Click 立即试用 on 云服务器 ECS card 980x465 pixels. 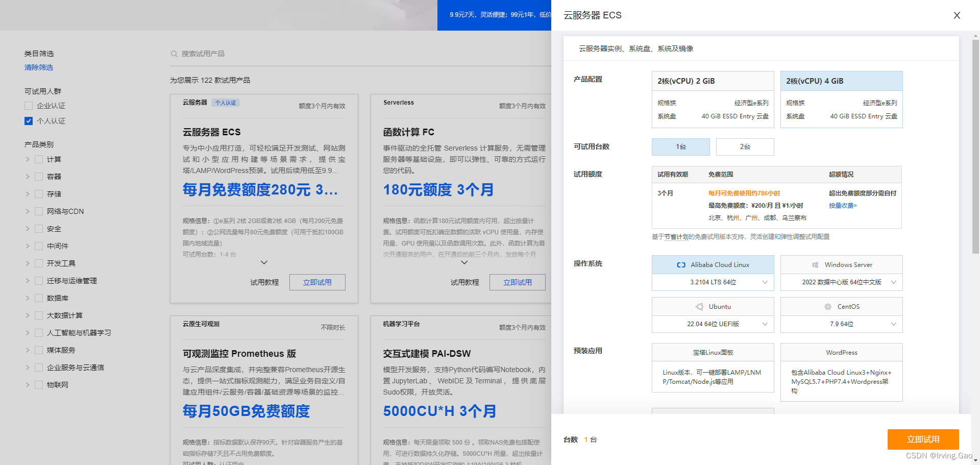[x=317, y=282]
